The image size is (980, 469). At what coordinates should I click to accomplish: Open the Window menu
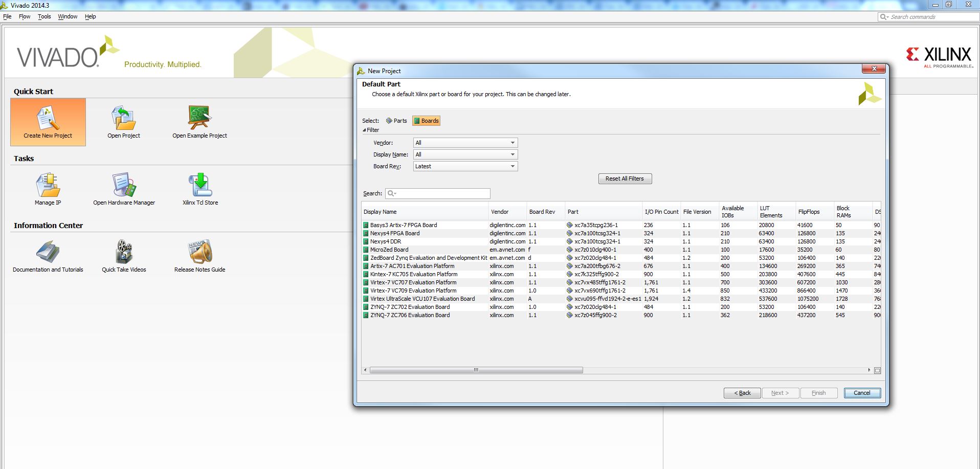point(68,16)
